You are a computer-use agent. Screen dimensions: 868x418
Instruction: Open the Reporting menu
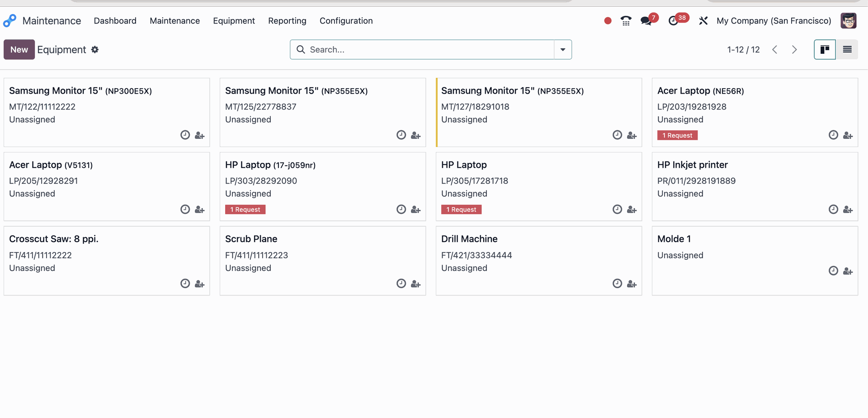click(x=287, y=21)
